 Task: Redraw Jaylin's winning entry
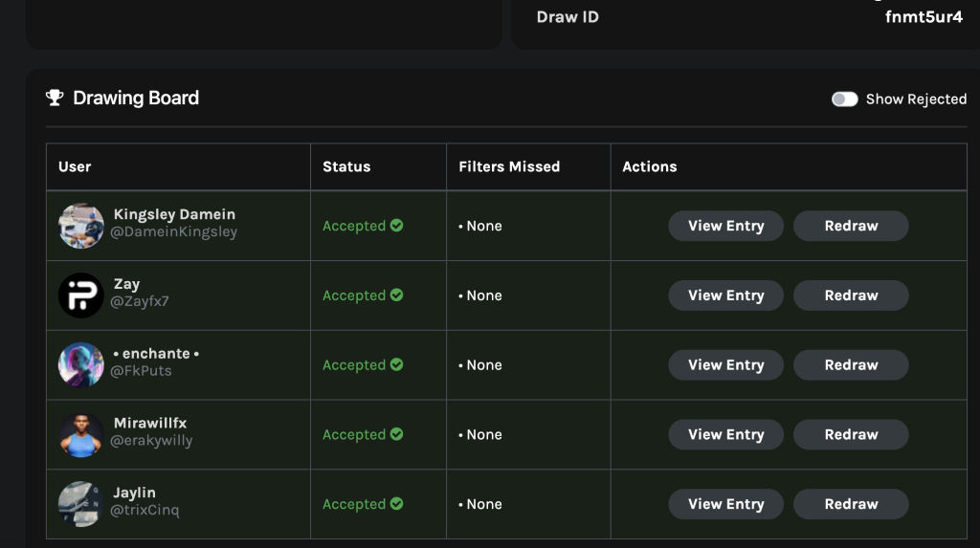click(x=851, y=504)
